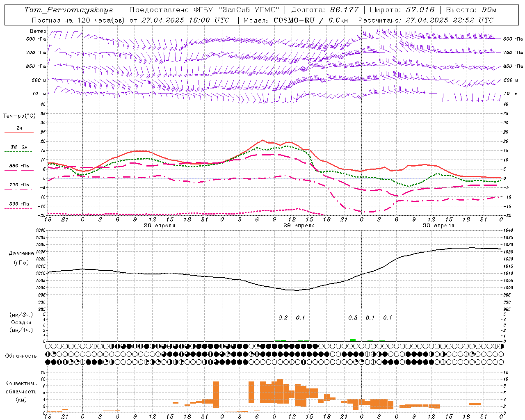Screen dimensions: 525x420
Task: Click the Давление pressure panel label
Action: pyautogui.click(x=21, y=253)
